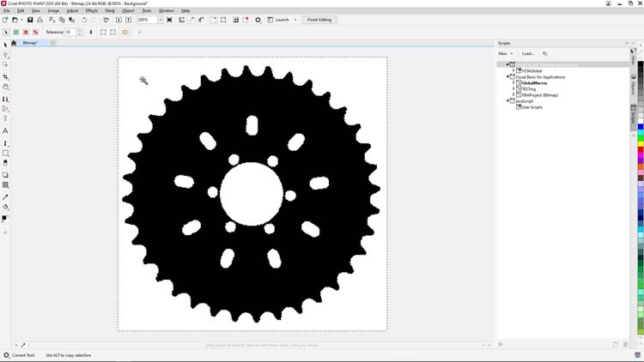Click the New document icon
Screen dimensions: 644x362
[x=5, y=20]
